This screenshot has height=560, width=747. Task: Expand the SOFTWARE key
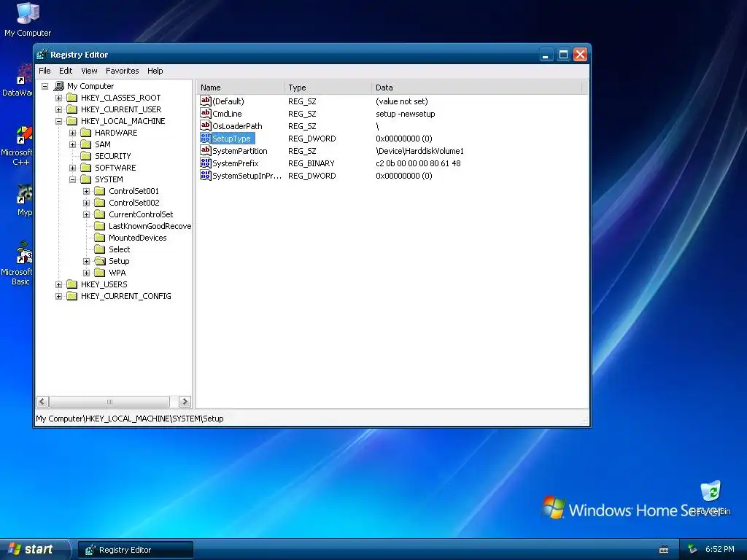pos(72,168)
